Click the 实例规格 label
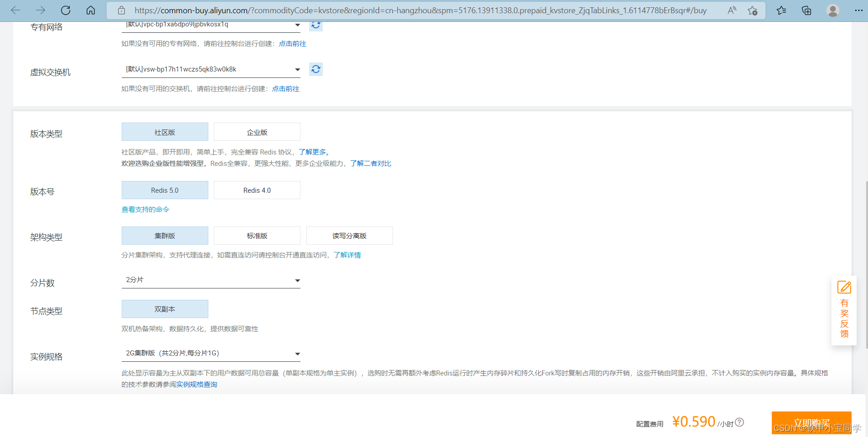 [x=46, y=357]
